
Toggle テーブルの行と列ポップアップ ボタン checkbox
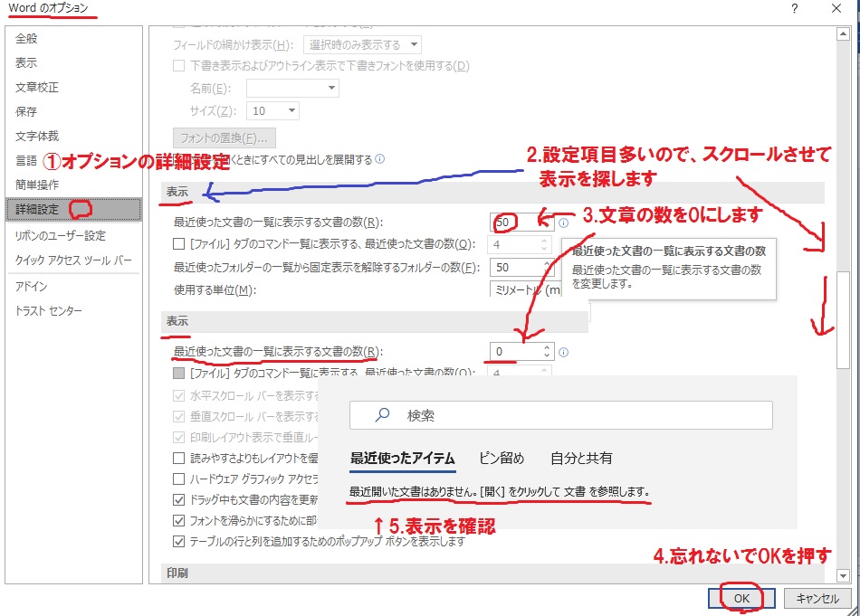pos(179,542)
